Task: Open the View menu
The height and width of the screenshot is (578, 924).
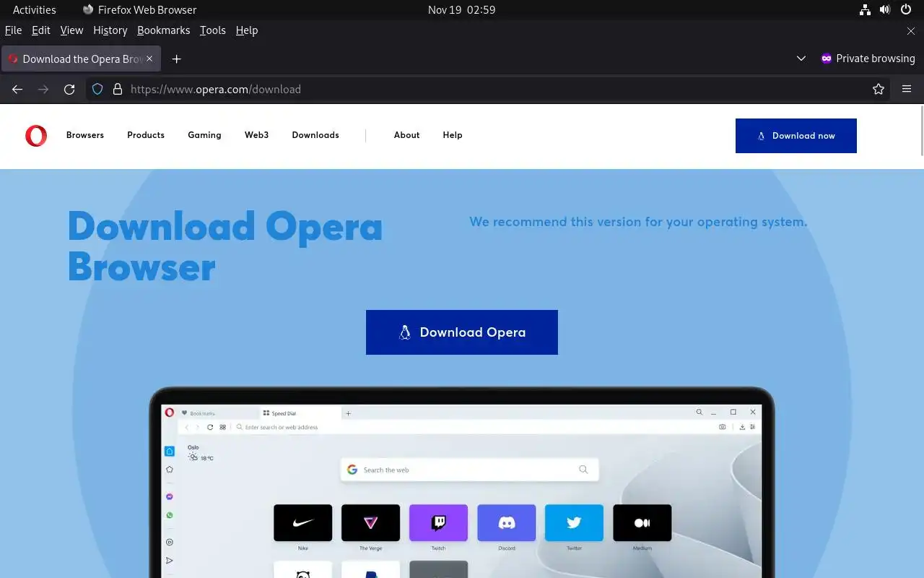Action: coord(71,30)
